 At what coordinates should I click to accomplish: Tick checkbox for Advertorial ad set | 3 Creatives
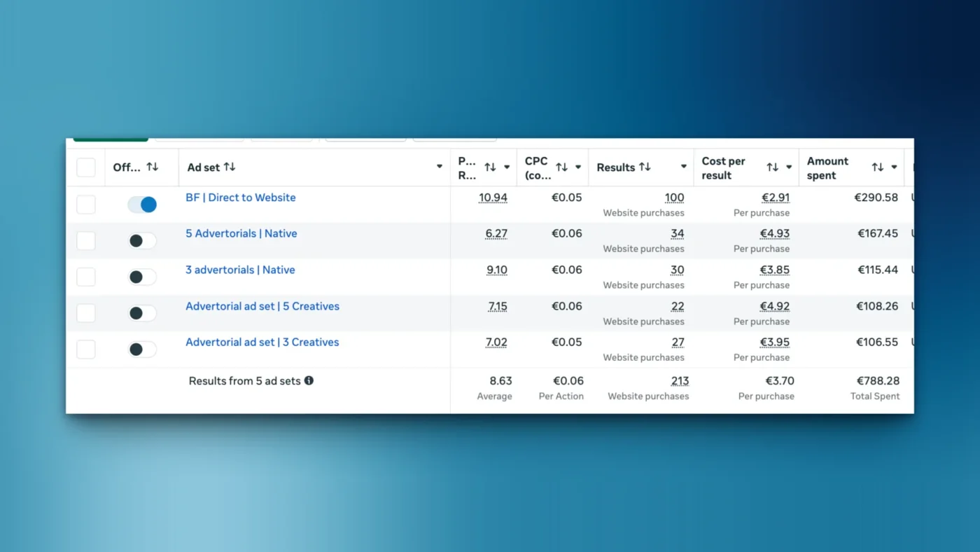pyautogui.click(x=85, y=349)
